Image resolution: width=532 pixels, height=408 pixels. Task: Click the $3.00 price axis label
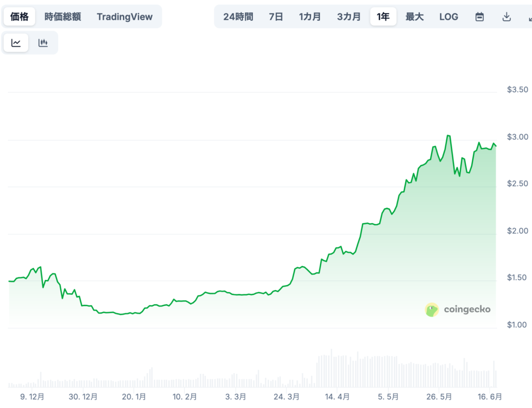517,137
